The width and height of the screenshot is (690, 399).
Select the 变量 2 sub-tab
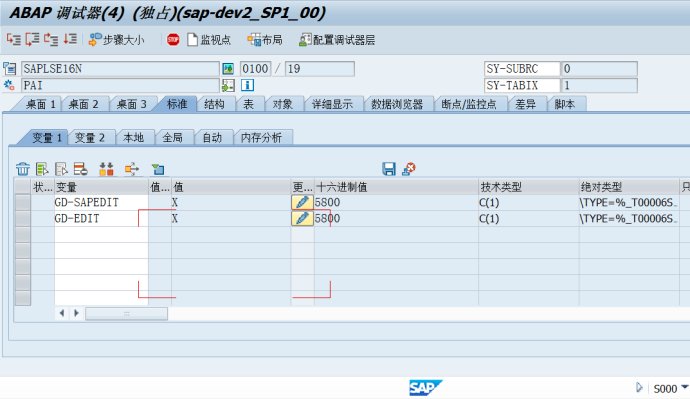(x=90, y=138)
